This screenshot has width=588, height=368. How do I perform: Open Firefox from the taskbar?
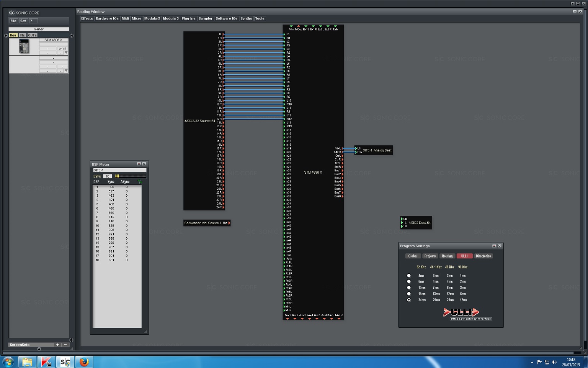[x=84, y=362]
